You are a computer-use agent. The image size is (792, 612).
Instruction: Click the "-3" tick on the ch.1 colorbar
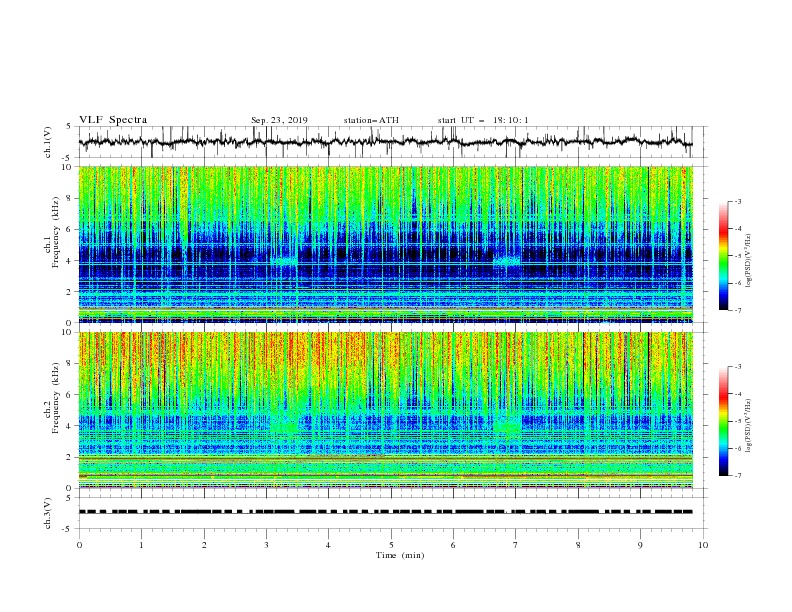pyautogui.click(x=737, y=201)
